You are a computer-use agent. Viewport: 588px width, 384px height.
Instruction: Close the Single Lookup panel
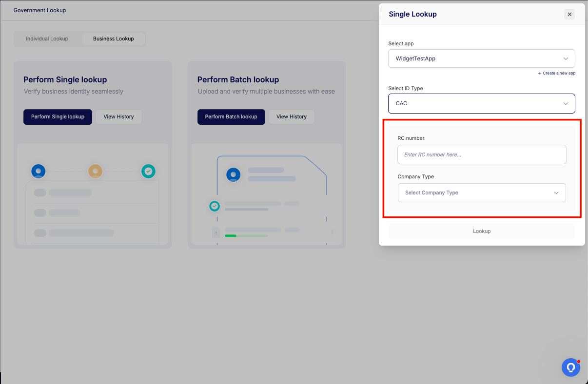569,14
